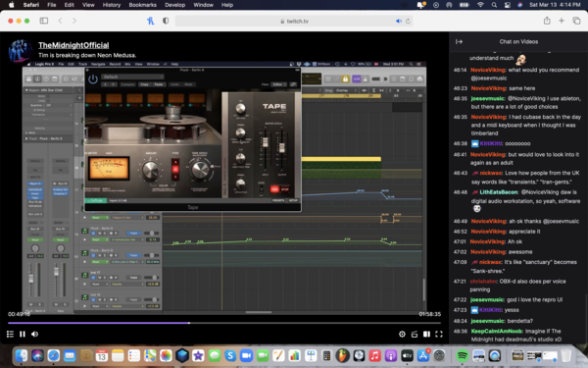Open Control Center in the menu bar
The height and width of the screenshot is (368, 588).
click(x=507, y=5)
